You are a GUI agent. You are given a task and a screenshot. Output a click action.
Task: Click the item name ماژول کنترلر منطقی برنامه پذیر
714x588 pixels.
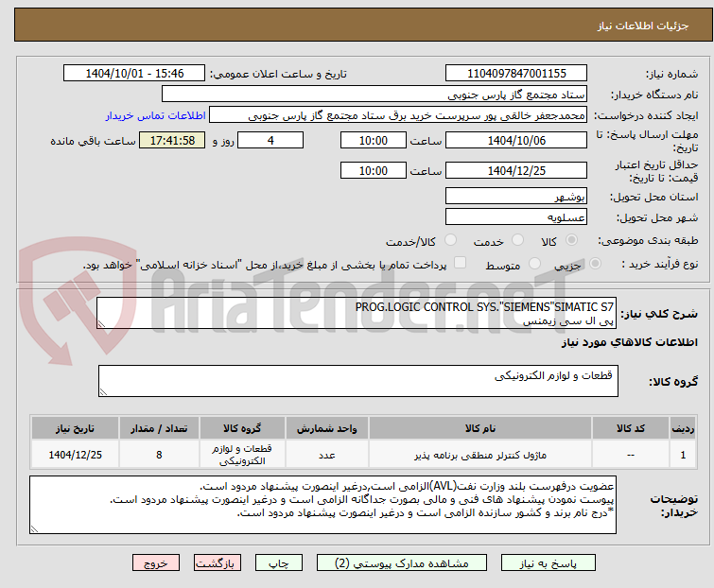click(480, 455)
